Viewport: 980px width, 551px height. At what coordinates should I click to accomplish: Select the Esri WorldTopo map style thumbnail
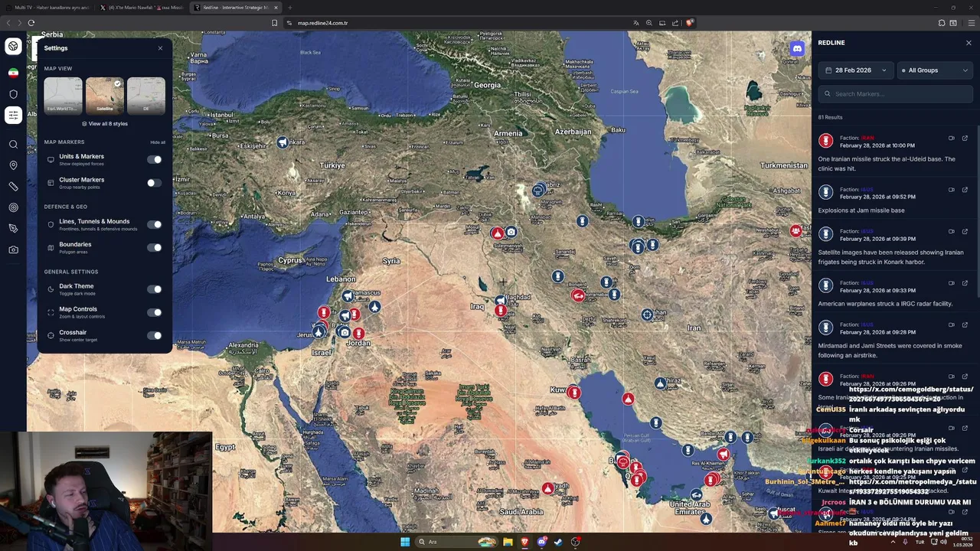[x=63, y=95]
